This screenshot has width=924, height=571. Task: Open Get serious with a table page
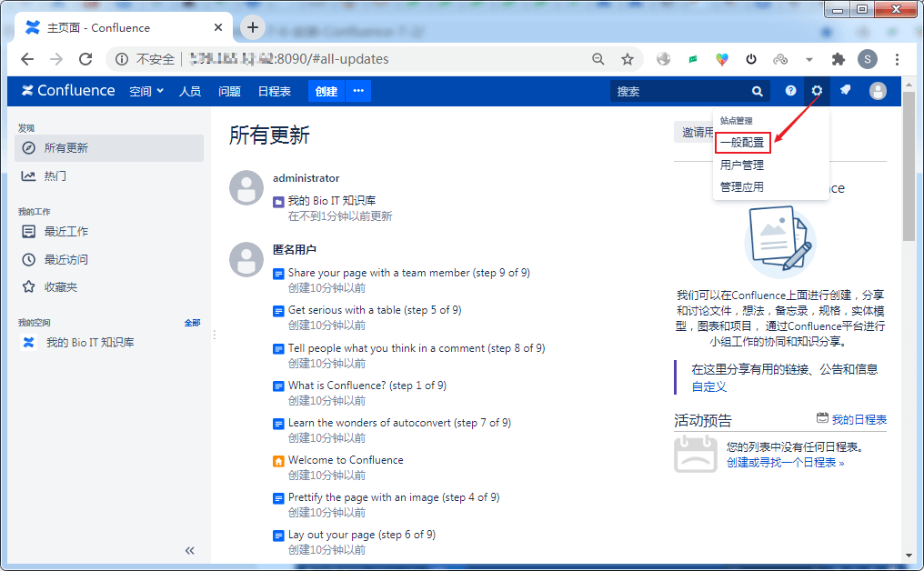pyautogui.click(x=375, y=310)
